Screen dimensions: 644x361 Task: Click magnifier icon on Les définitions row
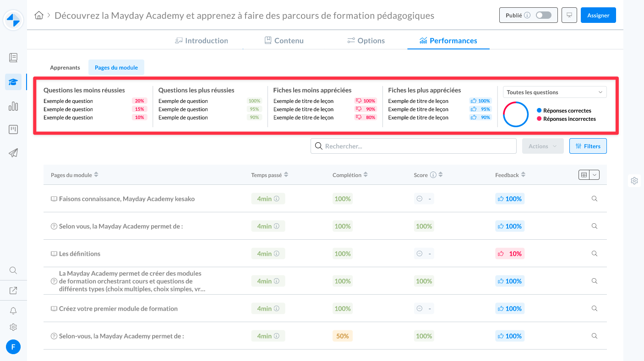tap(594, 253)
